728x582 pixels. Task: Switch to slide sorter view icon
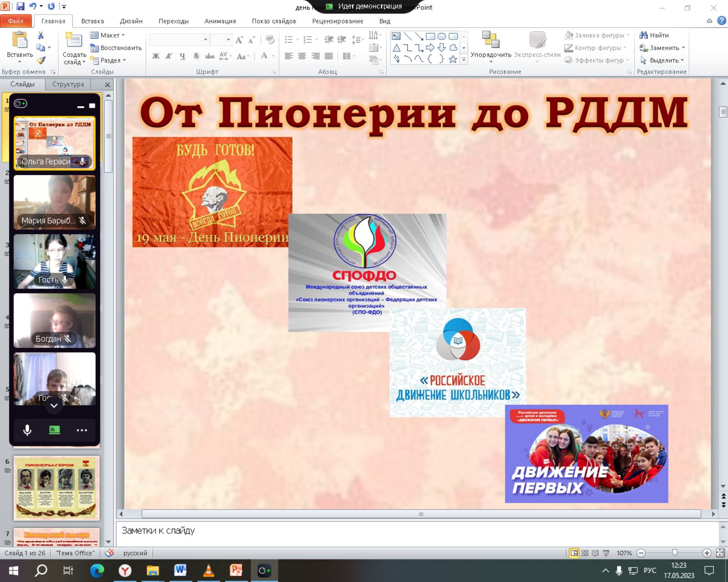[585, 553]
